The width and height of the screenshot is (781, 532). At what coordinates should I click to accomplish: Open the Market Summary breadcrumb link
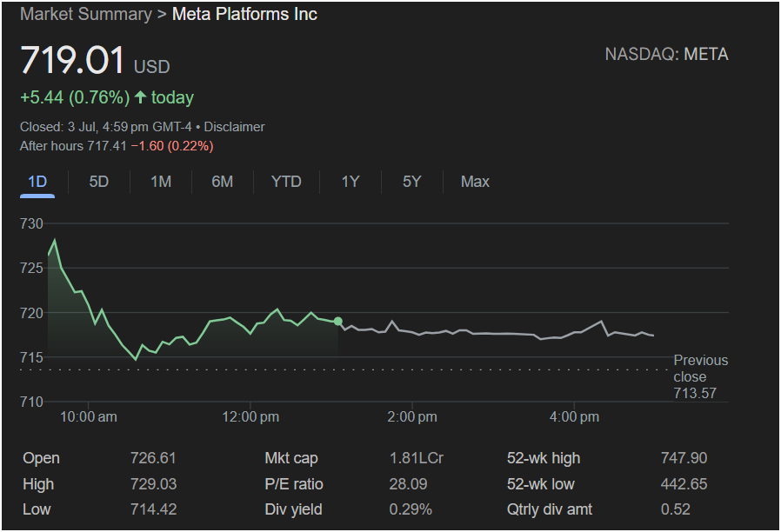pos(86,14)
